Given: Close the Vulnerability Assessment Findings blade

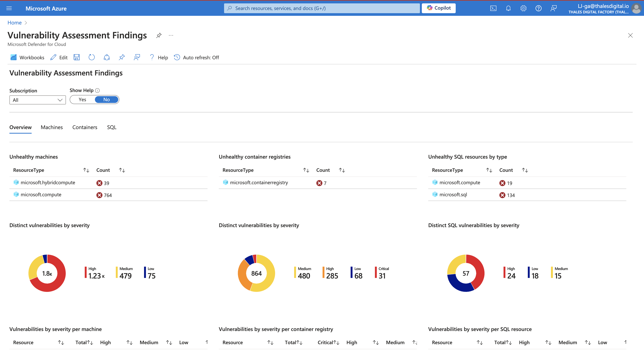Looking at the screenshot, I should (630, 36).
